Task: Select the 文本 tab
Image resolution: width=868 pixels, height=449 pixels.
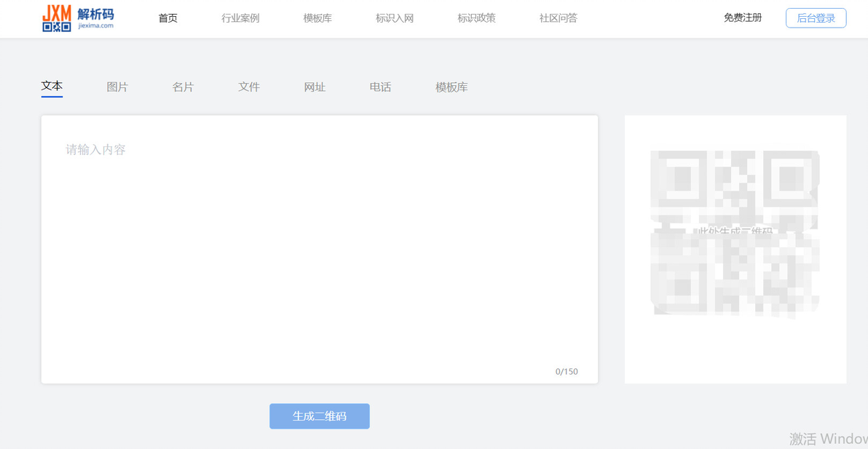Action: coord(52,87)
